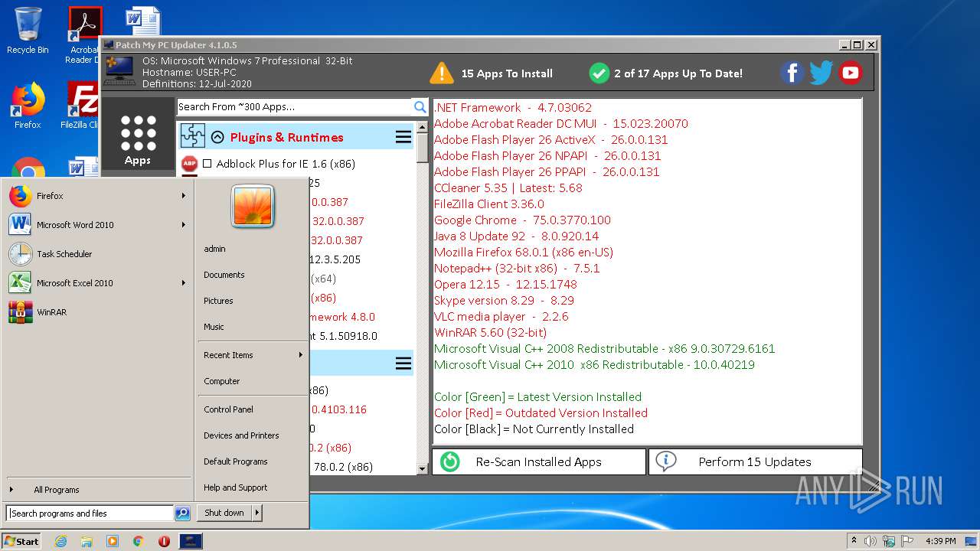The image size is (980, 551).
Task: Click app list scrollbar down arrow
Action: coord(422,468)
